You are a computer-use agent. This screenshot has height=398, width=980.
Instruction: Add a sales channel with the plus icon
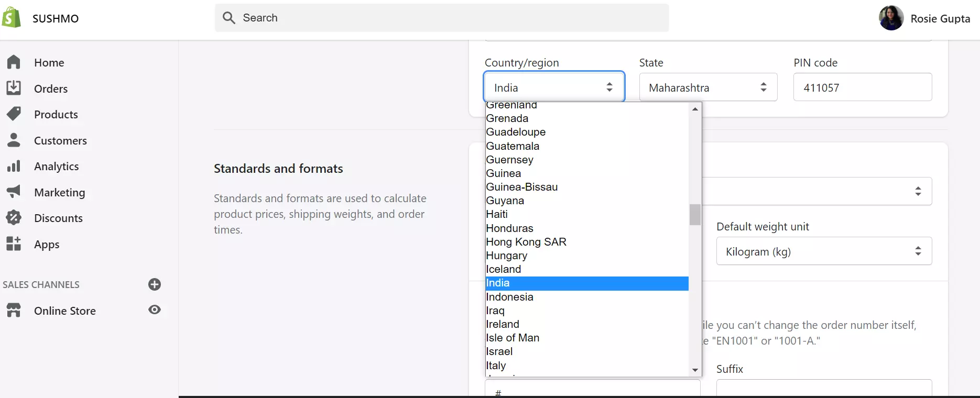coord(155,284)
